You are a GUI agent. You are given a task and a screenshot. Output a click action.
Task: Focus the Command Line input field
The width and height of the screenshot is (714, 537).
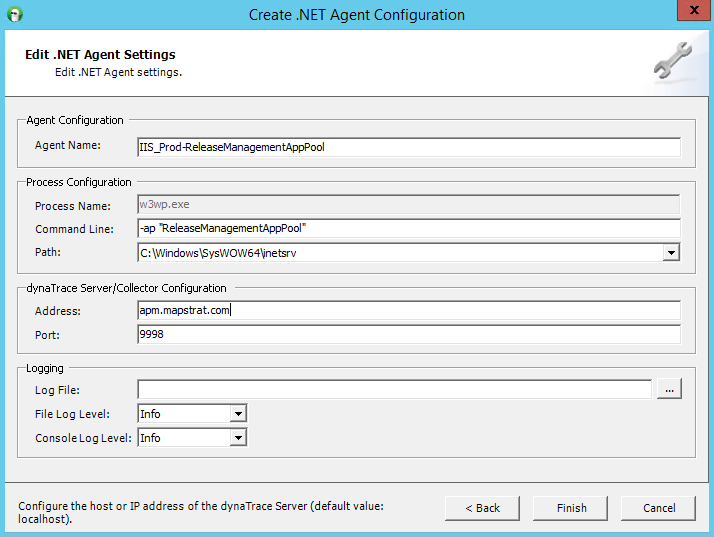point(408,228)
